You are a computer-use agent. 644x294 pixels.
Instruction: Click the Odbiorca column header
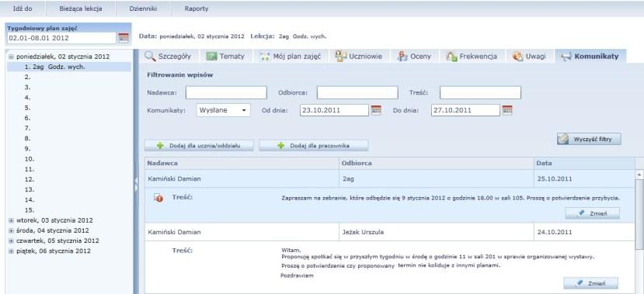(436, 163)
